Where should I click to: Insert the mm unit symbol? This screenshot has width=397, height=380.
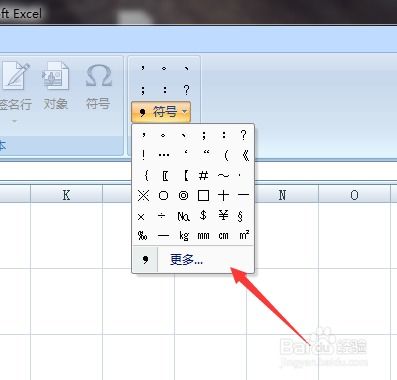[x=203, y=236]
